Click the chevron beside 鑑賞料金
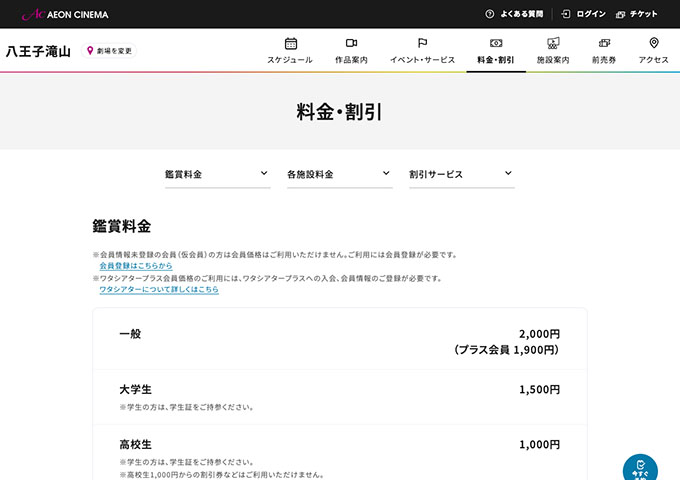The image size is (680, 480). click(x=264, y=173)
